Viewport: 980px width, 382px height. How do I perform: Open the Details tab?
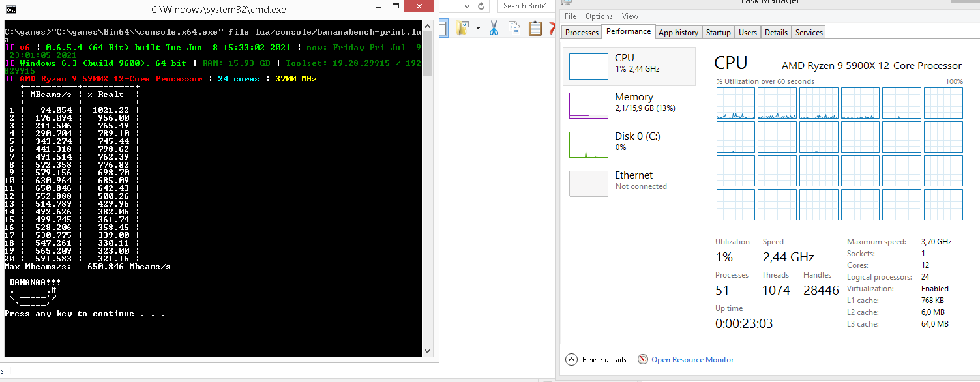point(776,33)
